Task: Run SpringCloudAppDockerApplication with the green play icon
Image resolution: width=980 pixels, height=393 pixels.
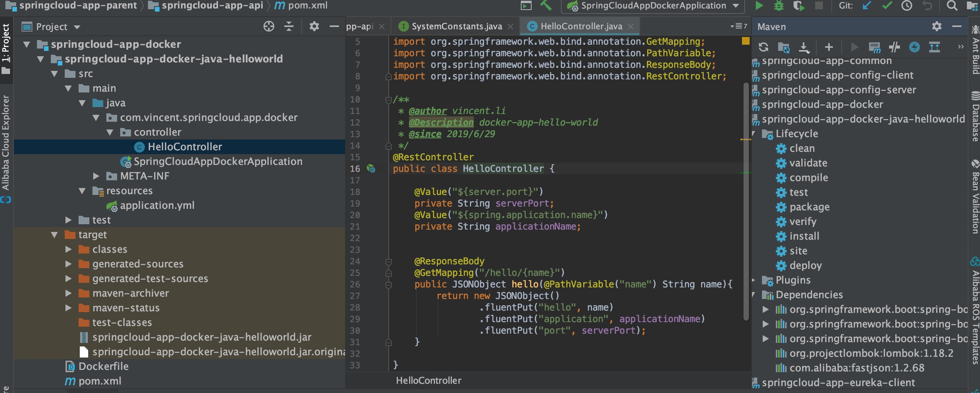Action: [x=759, y=5]
